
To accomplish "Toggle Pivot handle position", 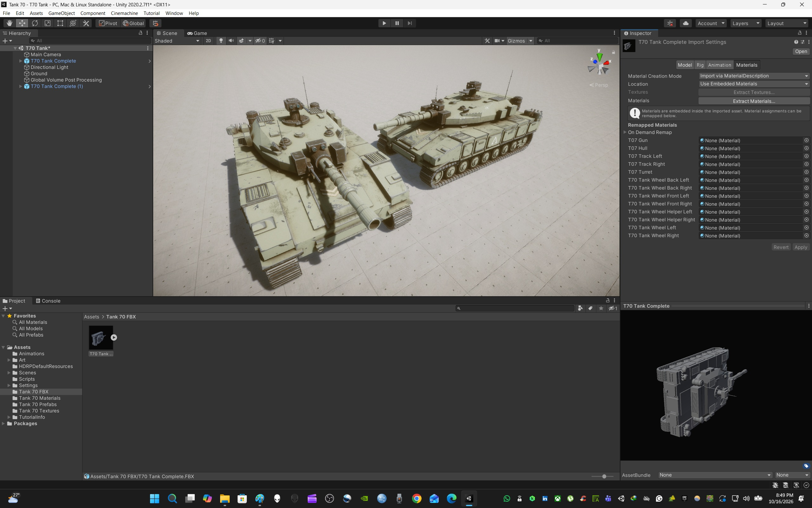I will point(108,23).
